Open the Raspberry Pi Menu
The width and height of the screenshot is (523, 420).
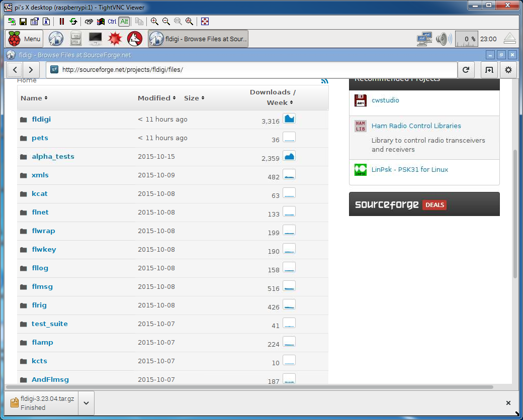24,39
